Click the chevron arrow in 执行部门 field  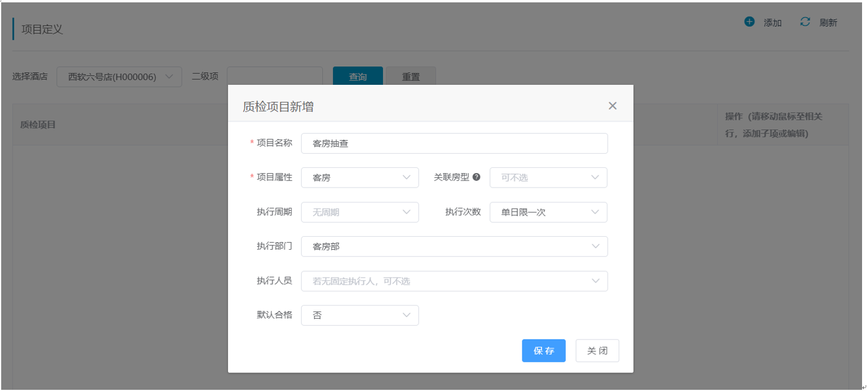(x=595, y=246)
